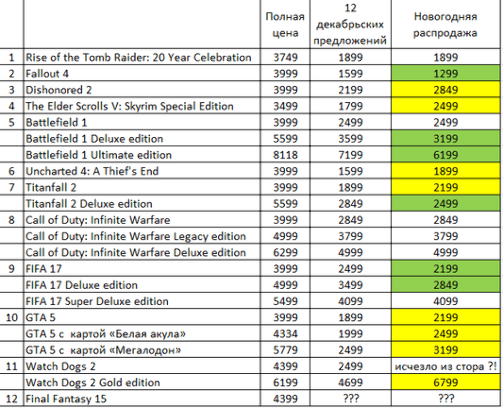
Task: Select Uncharted 4: A Thief's End cell
Action: (x=142, y=171)
